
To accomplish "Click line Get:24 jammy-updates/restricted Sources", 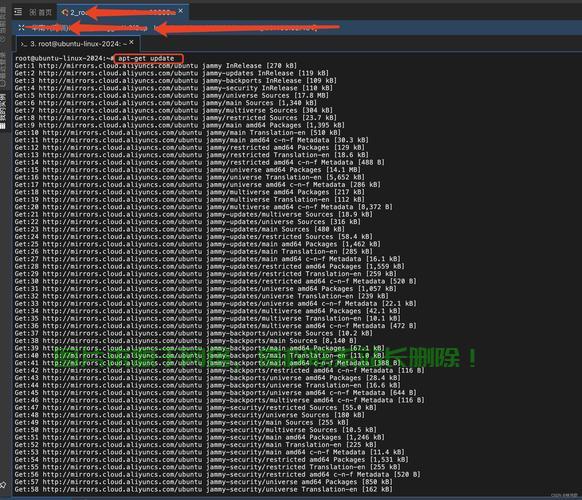I will (x=193, y=236).
